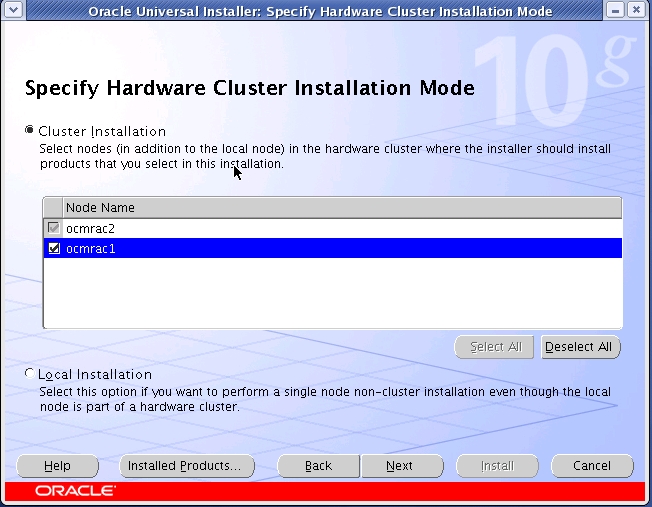
Task: Click the Oracle logo in the red bar
Action: pos(75,491)
